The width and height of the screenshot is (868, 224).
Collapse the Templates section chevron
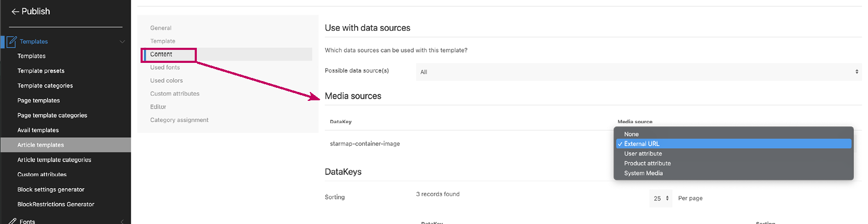click(x=122, y=42)
